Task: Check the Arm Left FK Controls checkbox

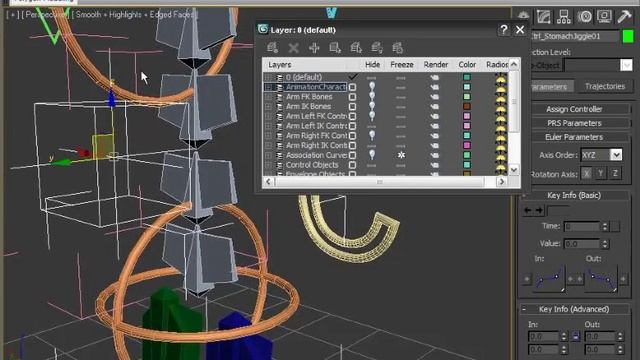Action: pos(353,116)
